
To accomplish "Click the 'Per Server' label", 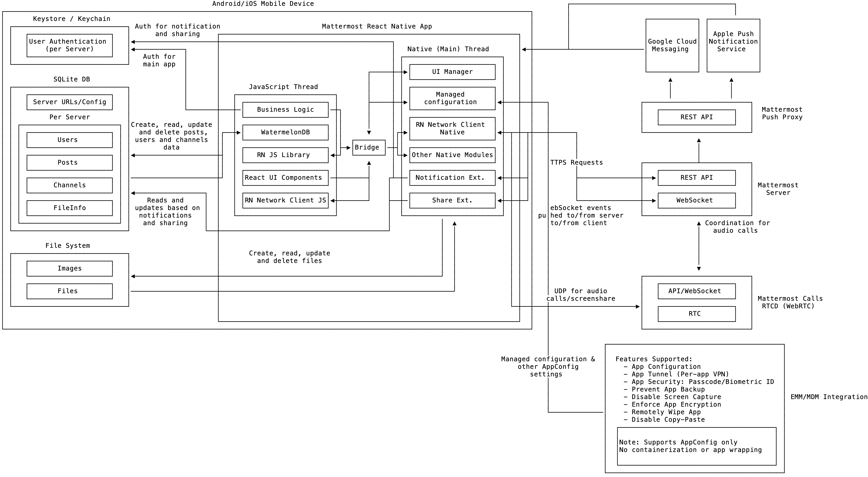I will 69,117.
